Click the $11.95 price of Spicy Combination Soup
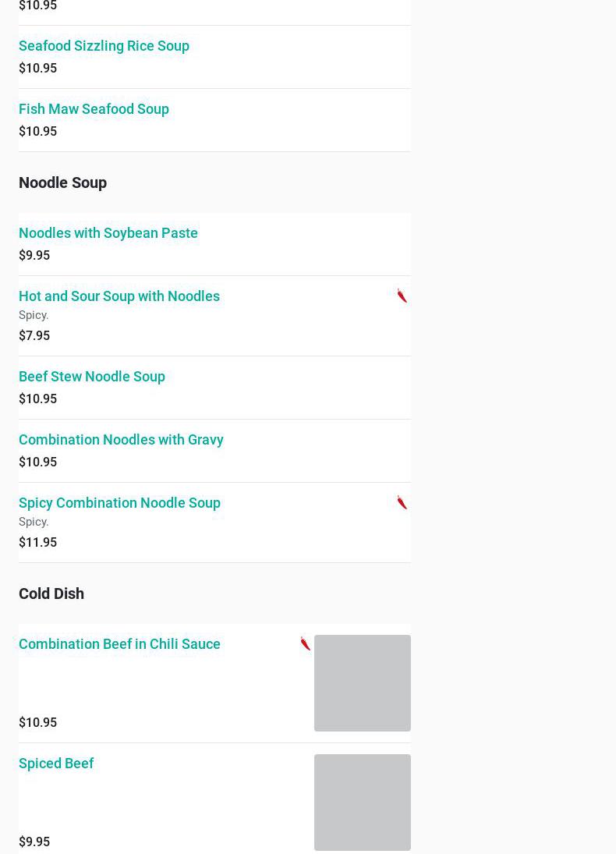The image size is (616, 854). (x=37, y=542)
